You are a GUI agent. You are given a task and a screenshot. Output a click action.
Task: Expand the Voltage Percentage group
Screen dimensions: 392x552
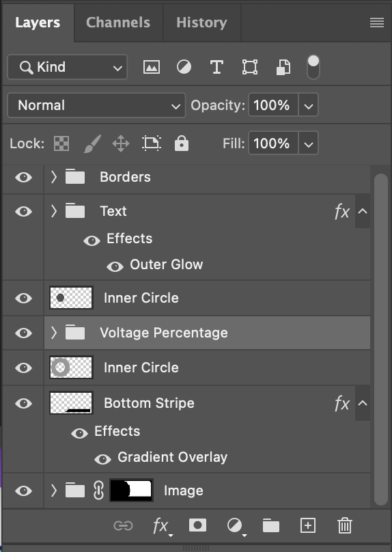coord(53,333)
